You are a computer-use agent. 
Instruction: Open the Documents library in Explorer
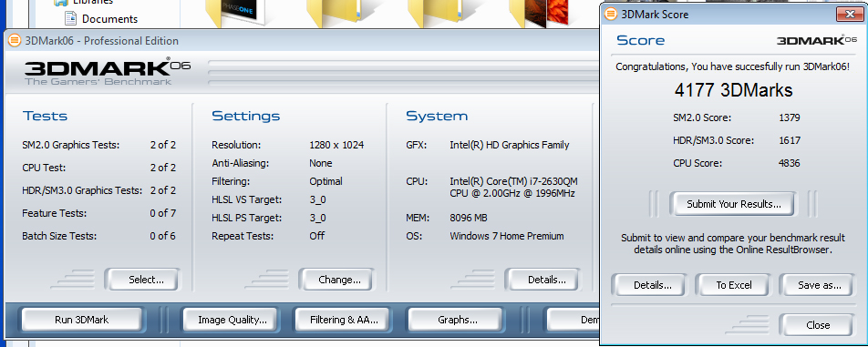tap(109, 19)
